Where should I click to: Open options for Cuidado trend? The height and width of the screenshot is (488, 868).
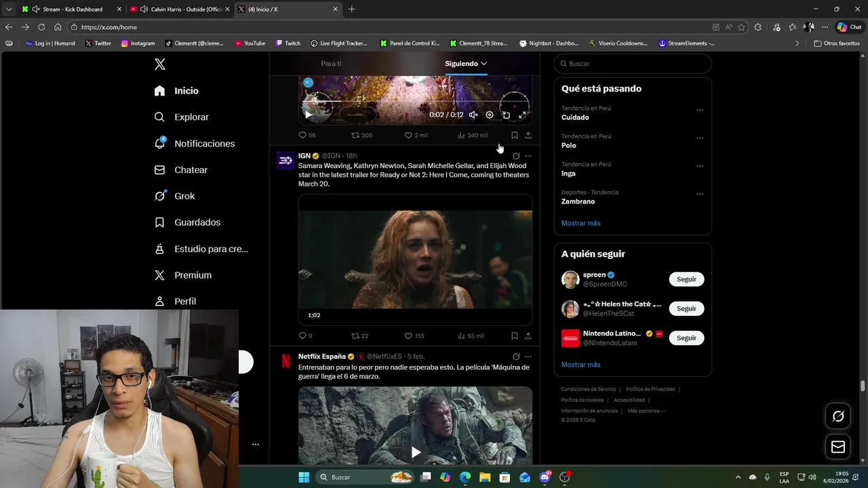(x=700, y=110)
